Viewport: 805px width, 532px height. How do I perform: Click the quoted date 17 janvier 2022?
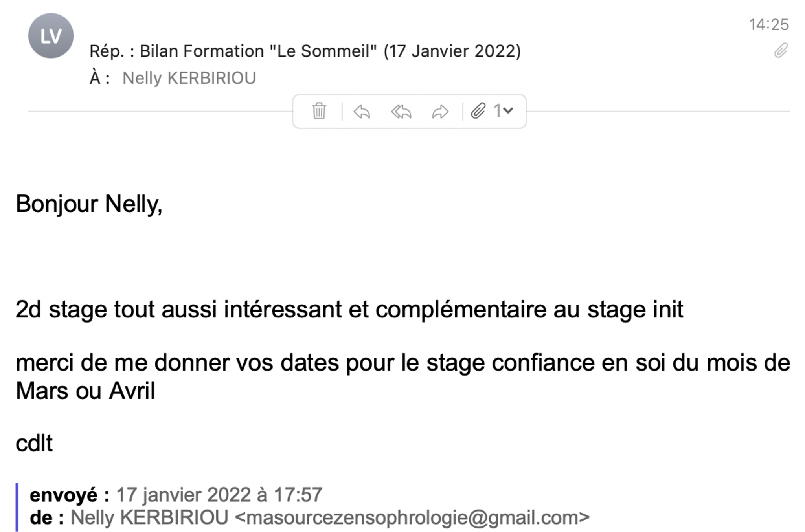click(184, 495)
